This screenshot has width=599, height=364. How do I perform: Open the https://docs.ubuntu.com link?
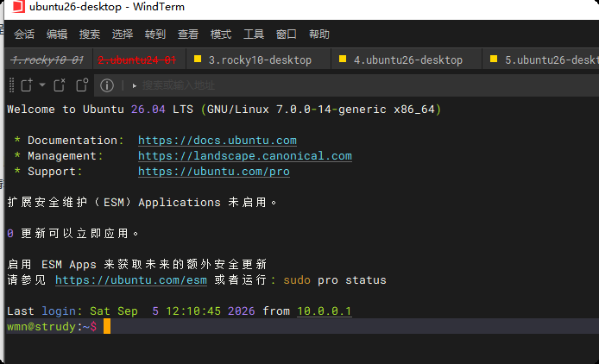point(218,141)
